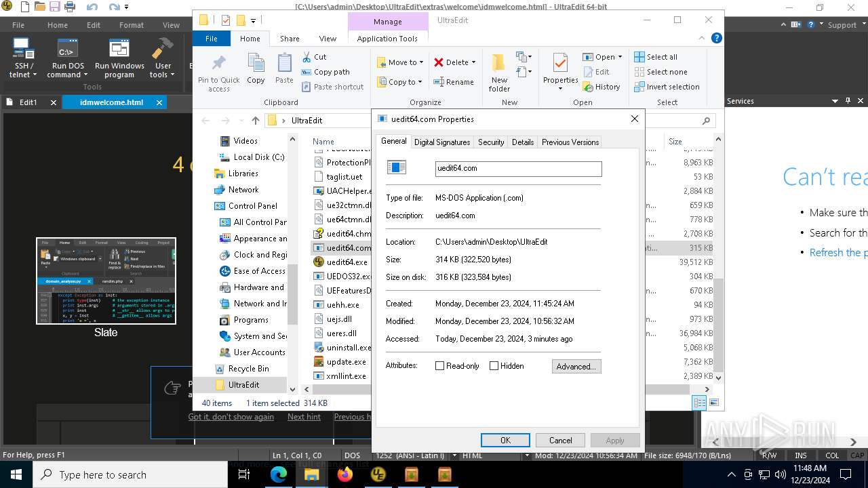The height and width of the screenshot is (488, 868).
Task: Click the Next hint link
Action: pyautogui.click(x=304, y=417)
